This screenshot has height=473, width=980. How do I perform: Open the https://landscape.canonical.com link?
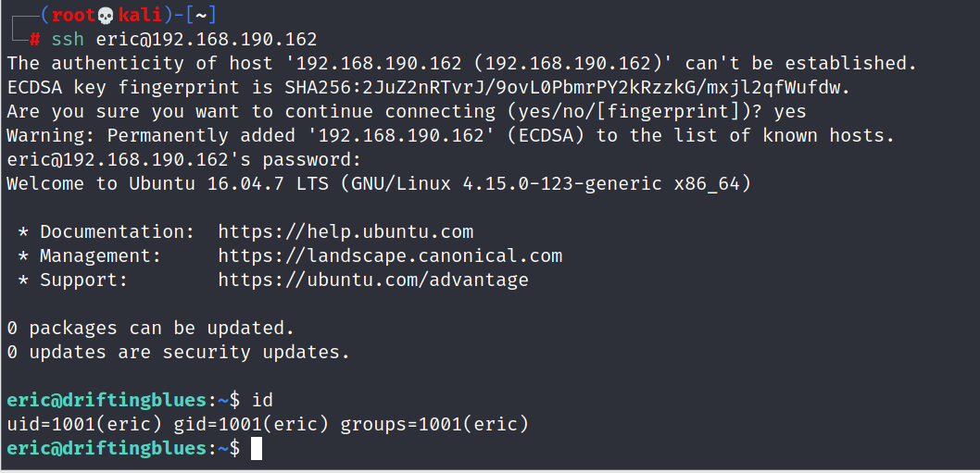coord(390,255)
